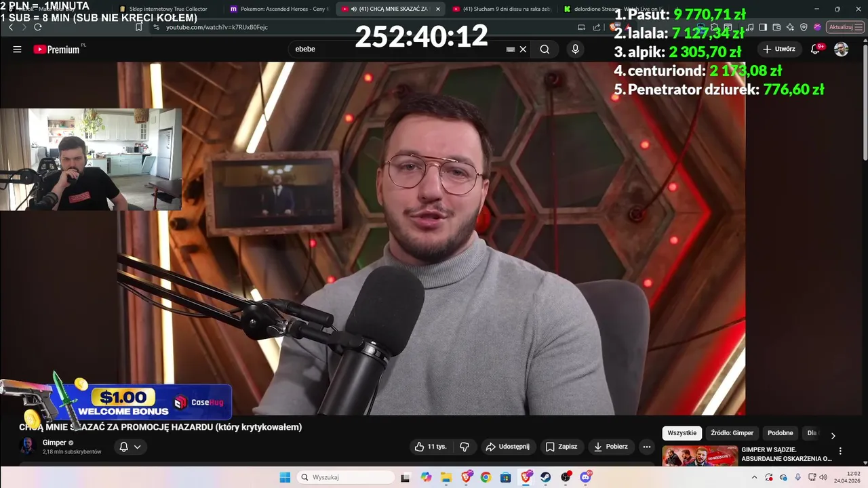This screenshot has height=488, width=868.
Task: Open Gimper channel avatar
Action: point(28,446)
